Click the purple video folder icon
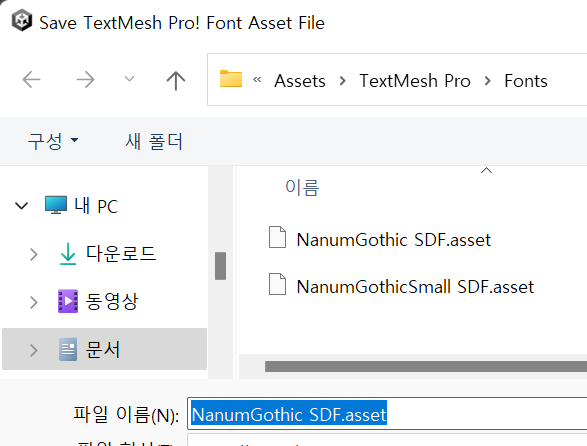 (x=68, y=301)
